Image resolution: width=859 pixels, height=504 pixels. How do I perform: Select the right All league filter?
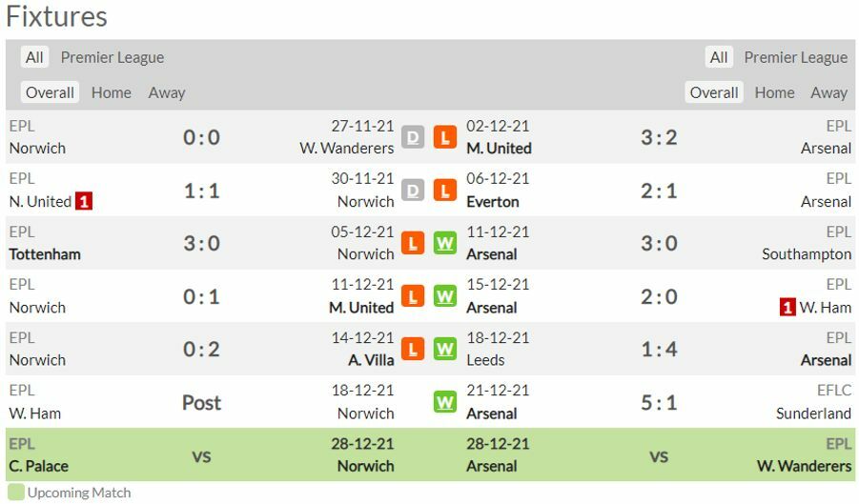719,57
